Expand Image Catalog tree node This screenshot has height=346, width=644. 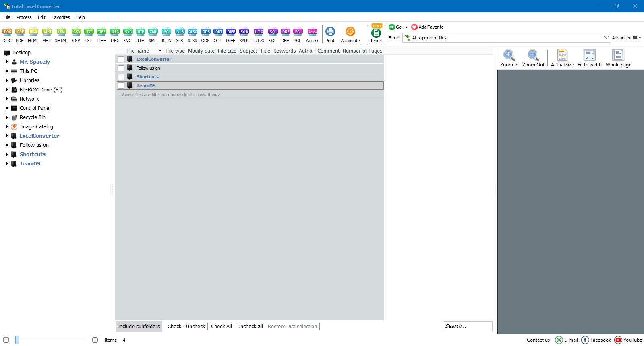(x=7, y=127)
